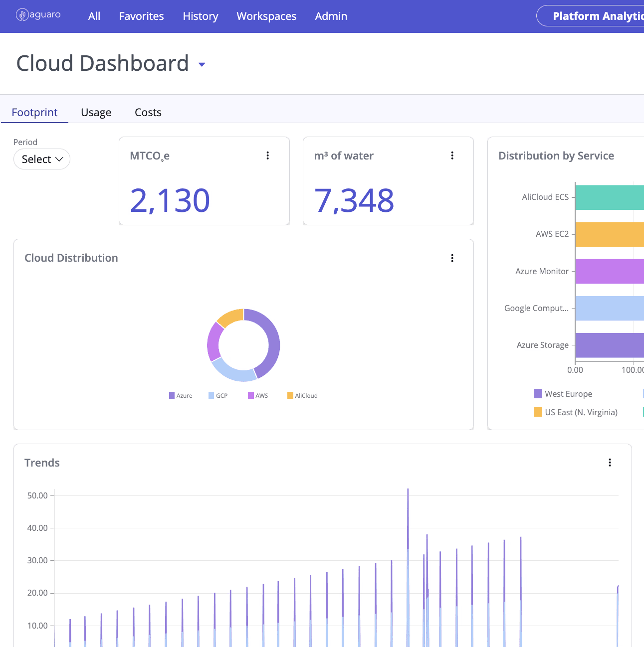Viewport: 644px width, 647px height.
Task: Click the AliCloud ECS teal bar
Action: point(610,197)
